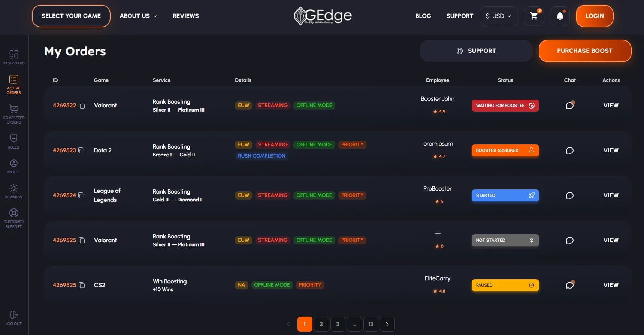Viewport: 644px width, 335px height.
Task: Click Win Boosting service text
Action: tap(169, 281)
